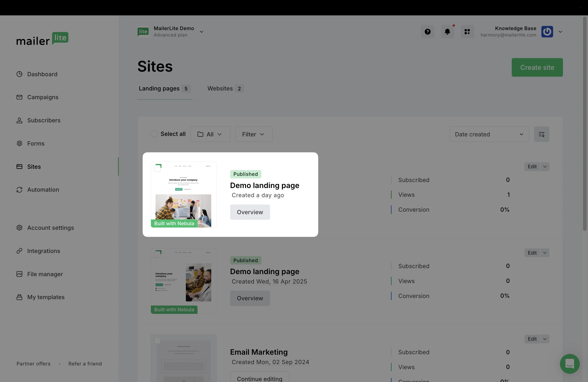Go to Automation in sidebar
The height and width of the screenshot is (382, 588).
pos(43,190)
